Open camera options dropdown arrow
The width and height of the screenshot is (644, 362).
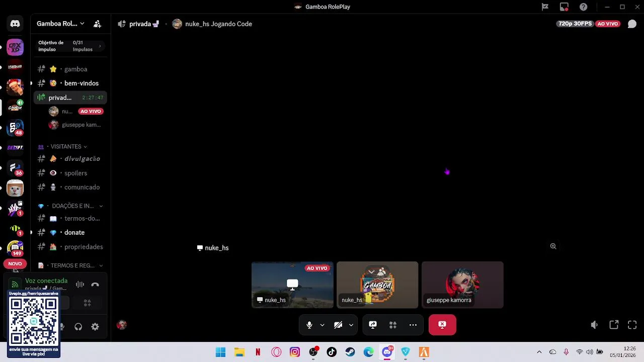[351, 325]
